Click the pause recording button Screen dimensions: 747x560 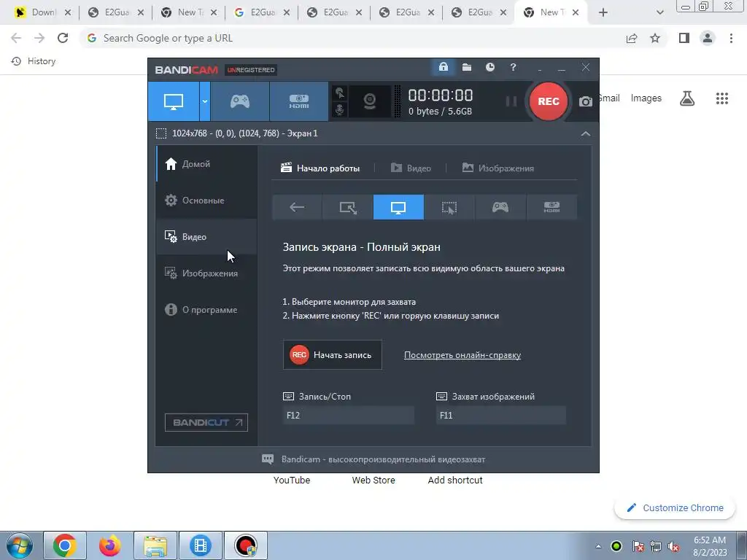511,101
